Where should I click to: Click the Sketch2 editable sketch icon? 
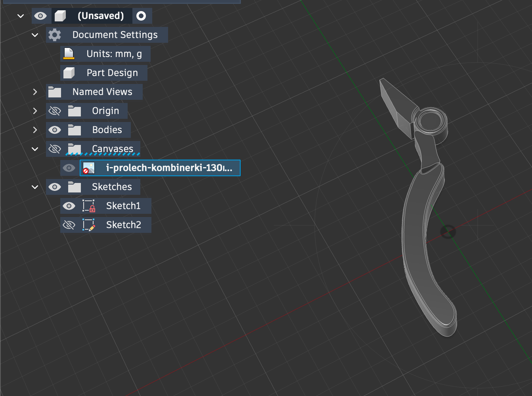tap(88, 225)
